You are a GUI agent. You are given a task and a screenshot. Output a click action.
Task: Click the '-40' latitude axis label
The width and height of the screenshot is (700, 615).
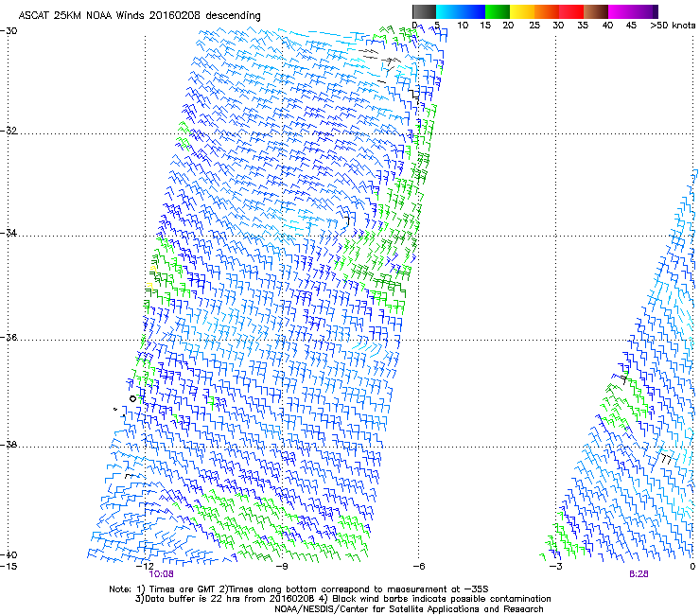point(9,554)
